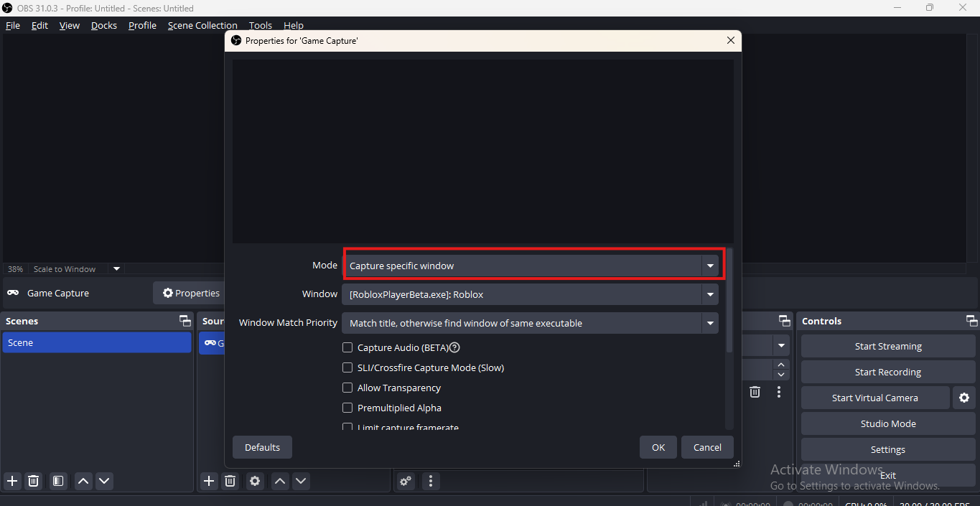Screen dimensions: 980x506
Task: Click the Game Capture label in source toolbar
Action: point(58,293)
